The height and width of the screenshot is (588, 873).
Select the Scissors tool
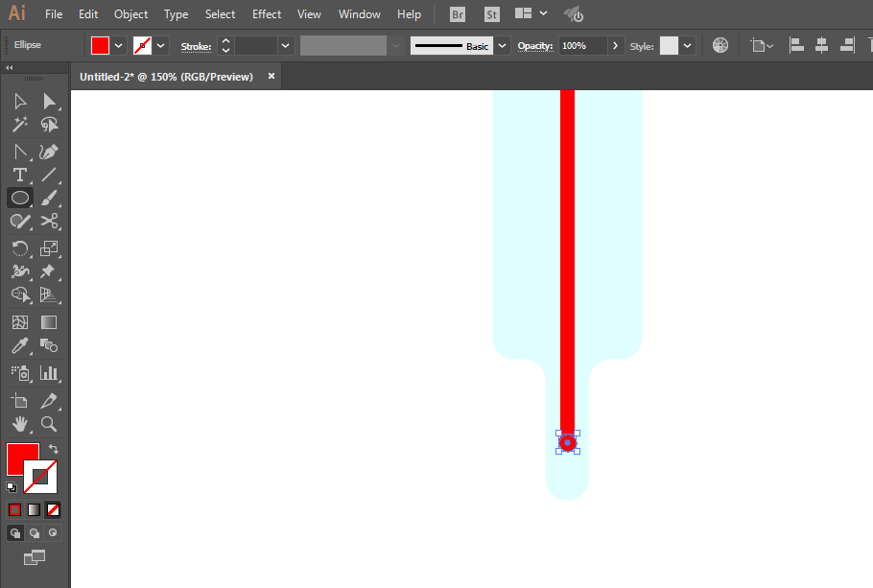pyautogui.click(x=49, y=221)
